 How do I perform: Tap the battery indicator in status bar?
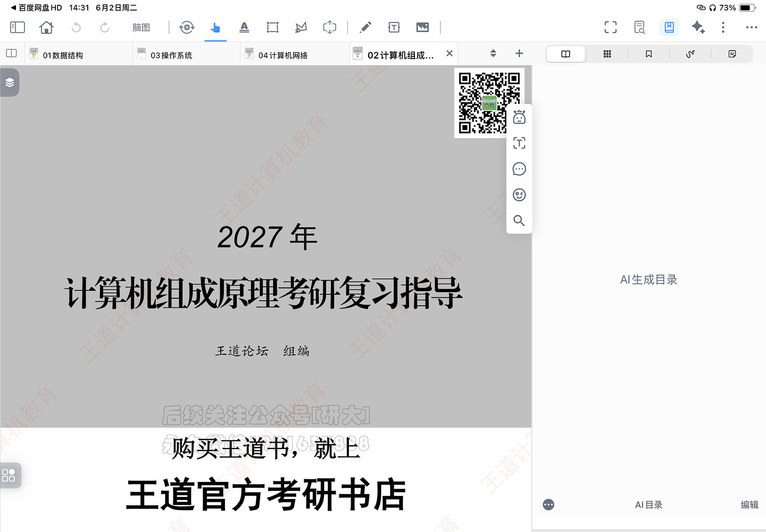coord(747,8)
